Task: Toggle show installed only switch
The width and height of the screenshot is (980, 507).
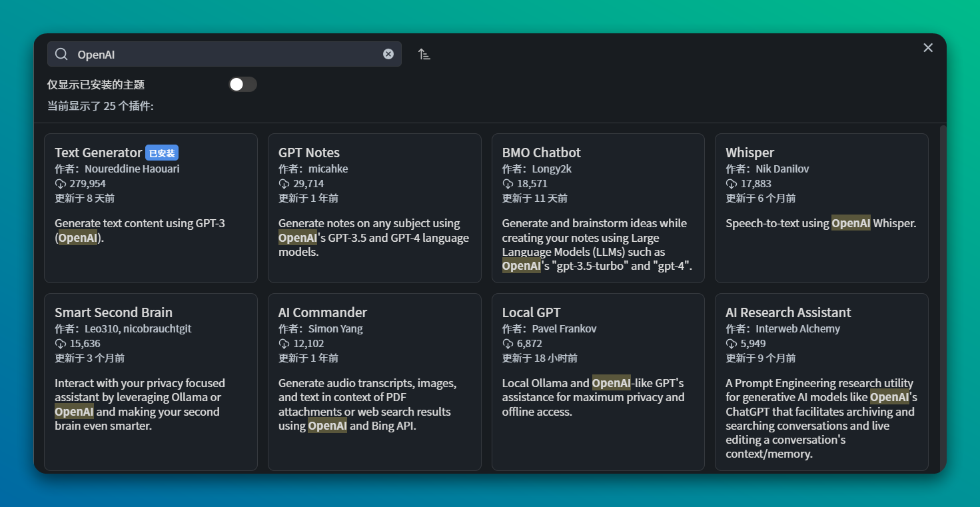Action: (x=243, y=85)
